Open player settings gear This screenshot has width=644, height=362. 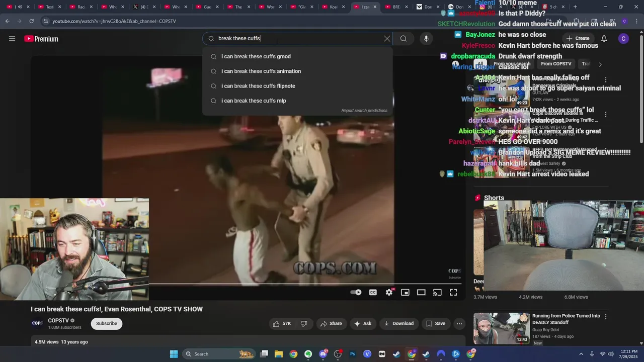coord(389,292)
